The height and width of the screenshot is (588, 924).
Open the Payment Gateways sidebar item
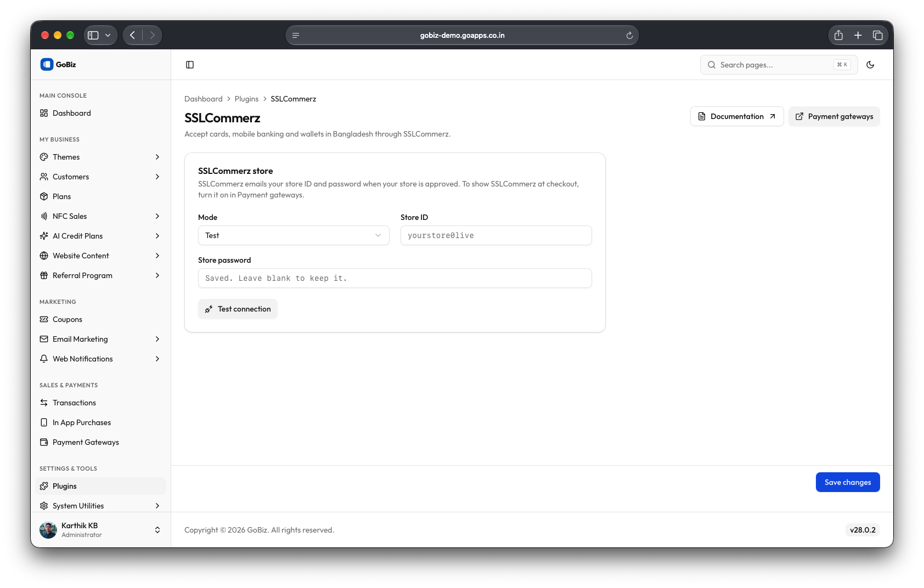100,442
